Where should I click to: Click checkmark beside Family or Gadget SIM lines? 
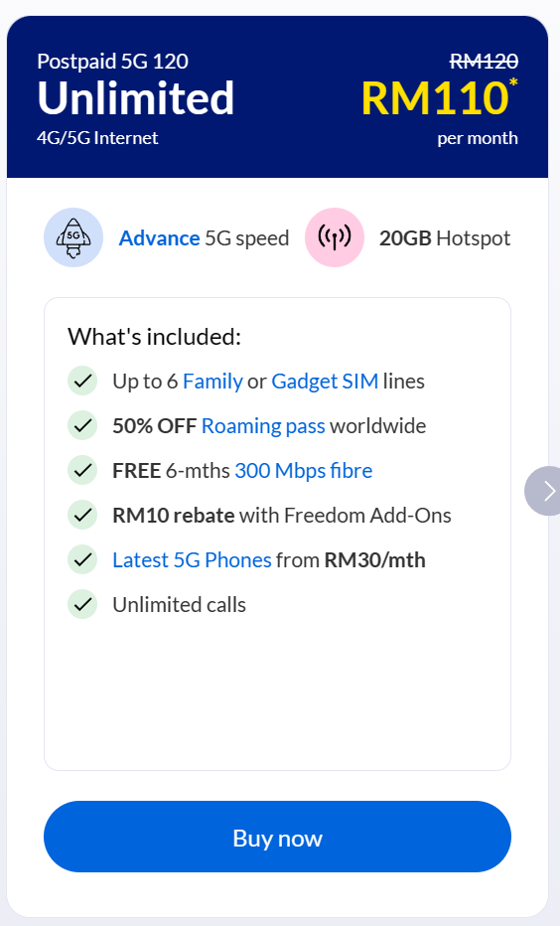[x=82, y=381]
